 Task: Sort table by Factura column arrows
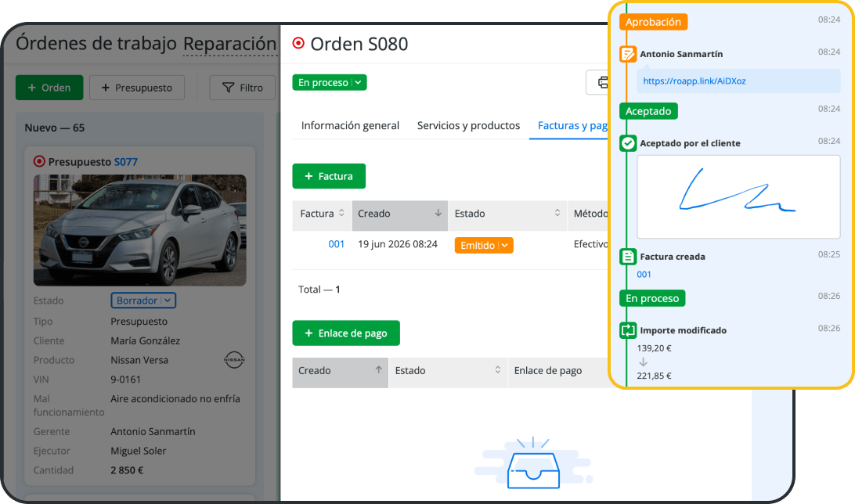click(341, 213)
